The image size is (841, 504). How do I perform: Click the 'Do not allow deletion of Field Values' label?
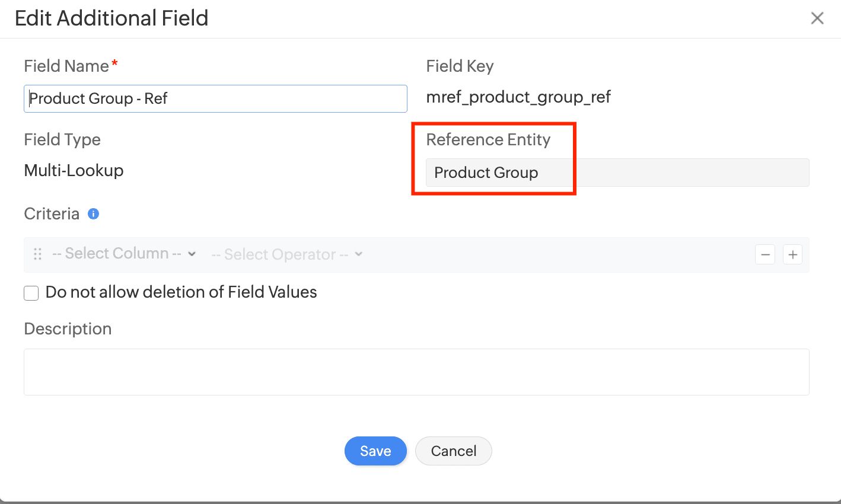[x=181, y=292]
